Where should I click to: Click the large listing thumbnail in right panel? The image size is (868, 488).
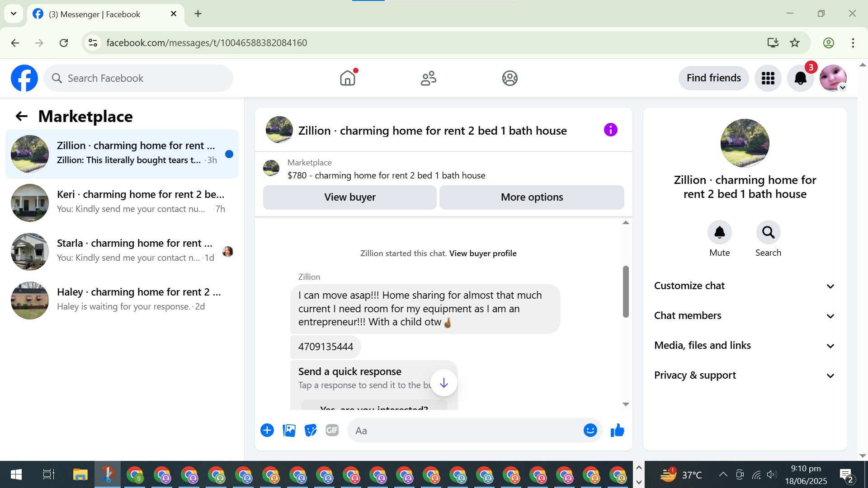coord(745,143)
